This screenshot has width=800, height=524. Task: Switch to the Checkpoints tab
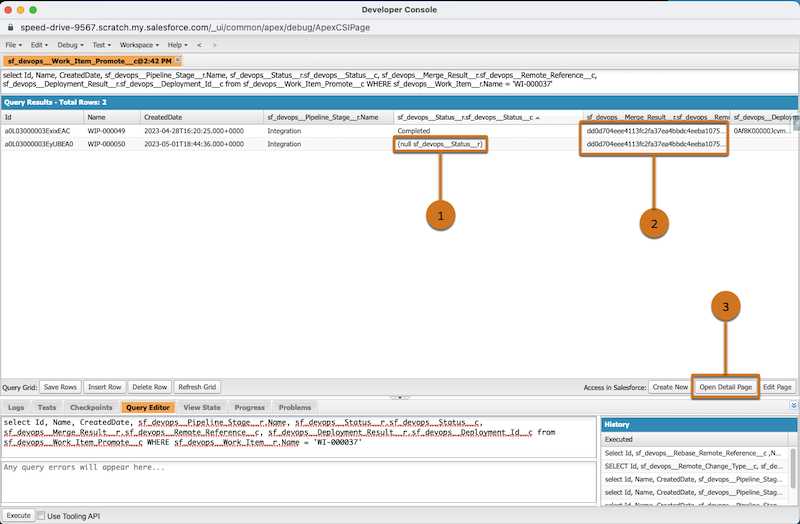(x=91, y=408)
